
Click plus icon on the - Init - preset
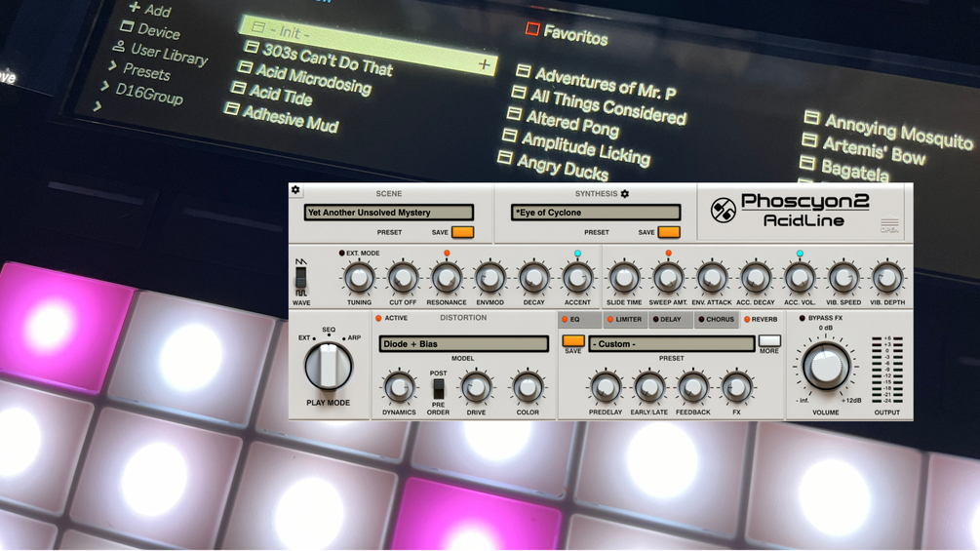(485, 64)
